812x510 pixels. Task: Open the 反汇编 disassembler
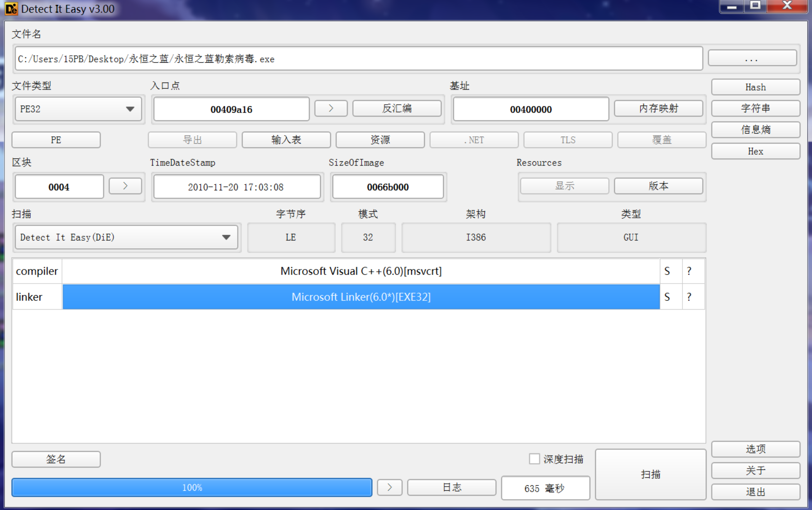pyautogui.click(x=397, y=108)
